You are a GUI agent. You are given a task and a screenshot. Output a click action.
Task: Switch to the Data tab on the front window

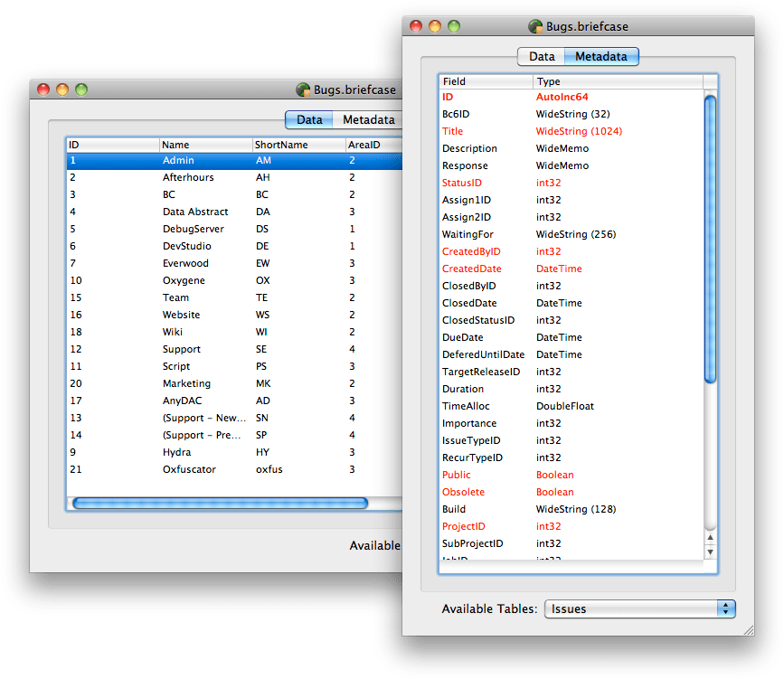pyautogui.click(x=541, y=56)
